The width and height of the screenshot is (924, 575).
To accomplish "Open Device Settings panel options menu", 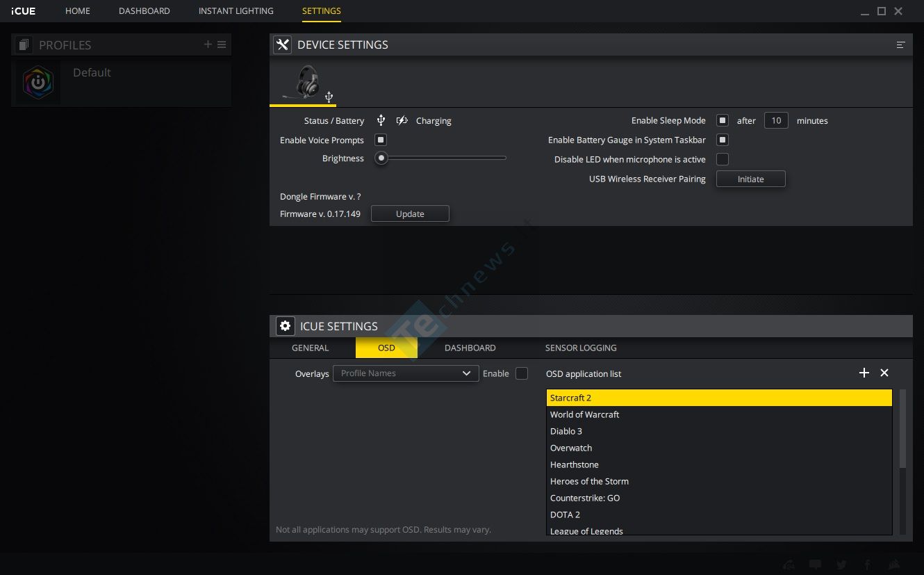I will point(900,44).
